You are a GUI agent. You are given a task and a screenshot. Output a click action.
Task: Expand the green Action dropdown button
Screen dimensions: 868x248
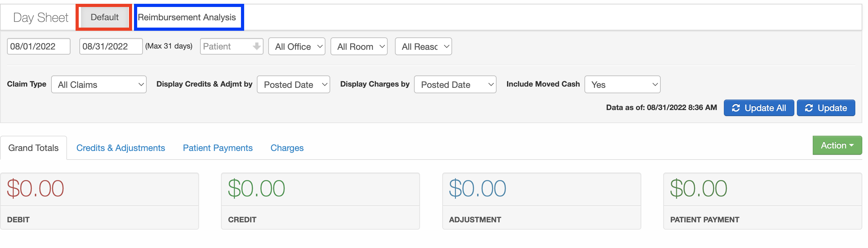click(837, 145)
